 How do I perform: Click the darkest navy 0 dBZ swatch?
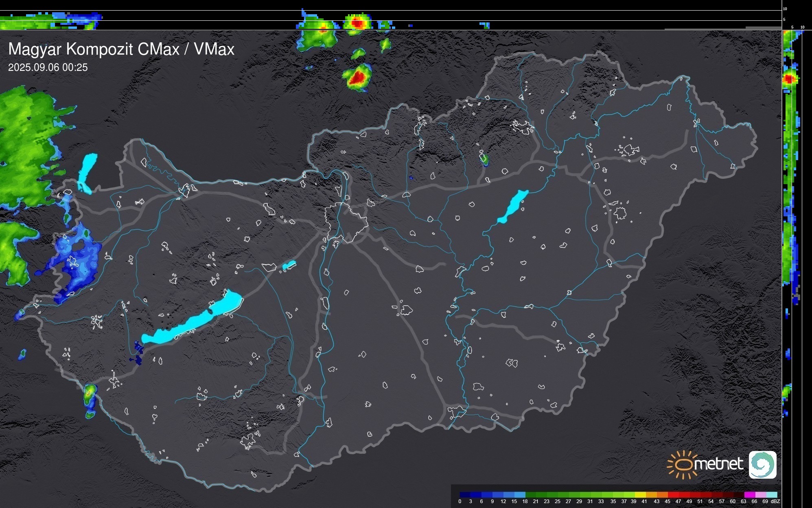[x=465, y=495]
